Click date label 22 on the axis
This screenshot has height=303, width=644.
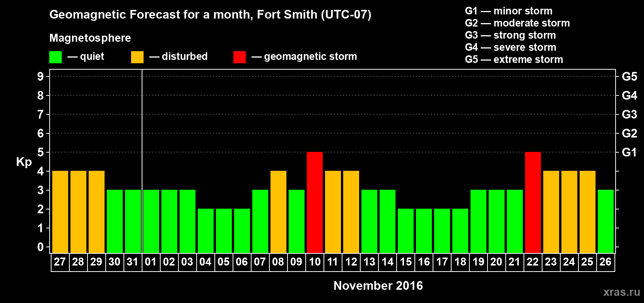(x=533, y=262)
